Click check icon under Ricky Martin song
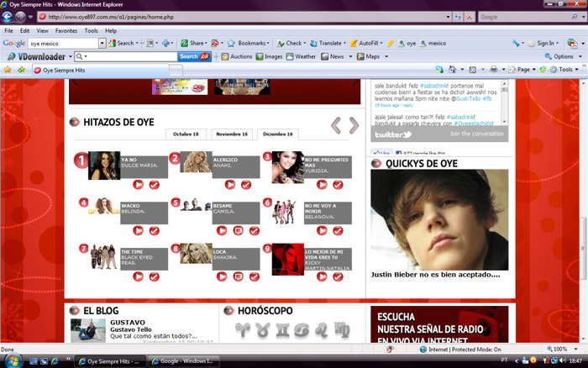The height and width of the screenshot is (368, 588). [338, 277]
